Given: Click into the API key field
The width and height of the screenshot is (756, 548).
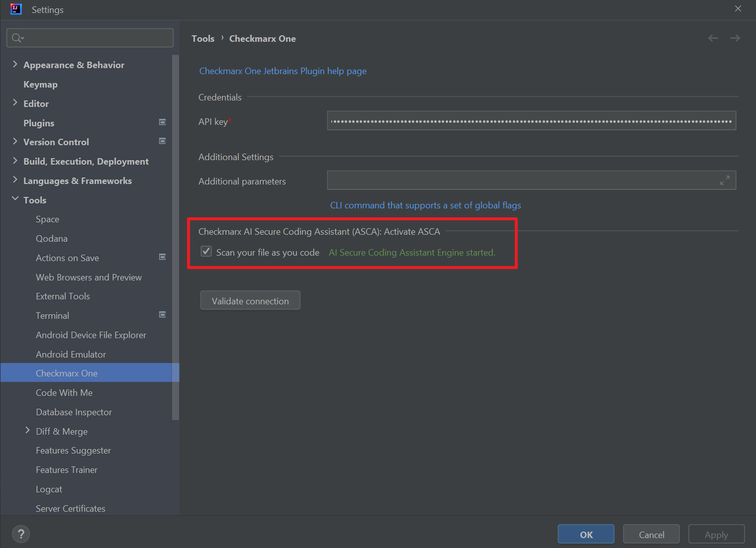Looking at the screenshot, I should 531,121.
